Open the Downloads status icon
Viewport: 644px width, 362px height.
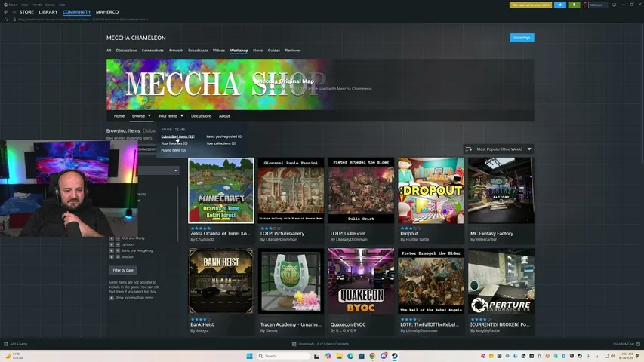coord(294,344)
